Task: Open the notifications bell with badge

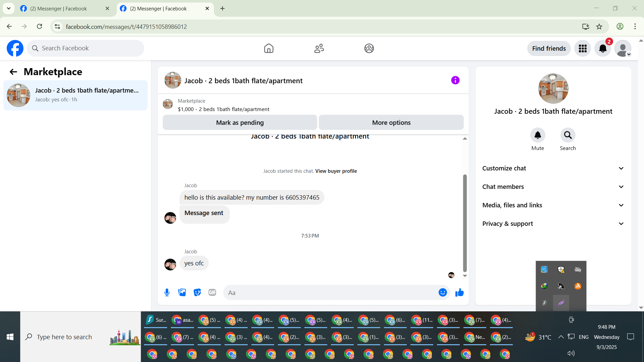Action: 603,48
